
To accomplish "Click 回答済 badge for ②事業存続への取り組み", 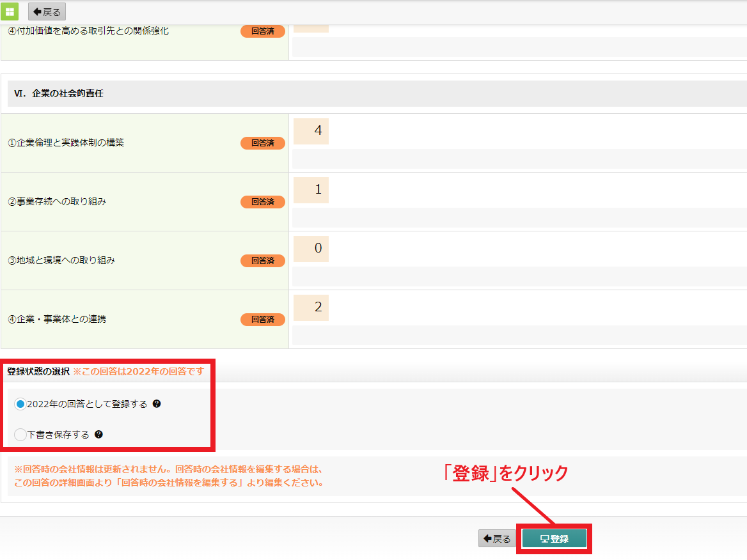I will click(x=262, y=202).
